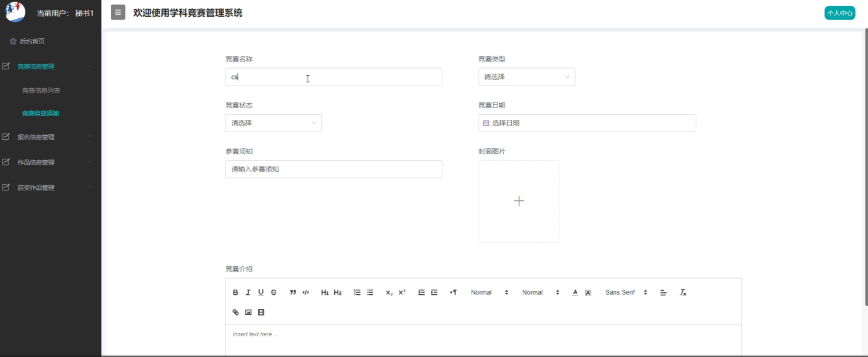
Task: Open 竞赛信息列表 page
Action: 41,91
